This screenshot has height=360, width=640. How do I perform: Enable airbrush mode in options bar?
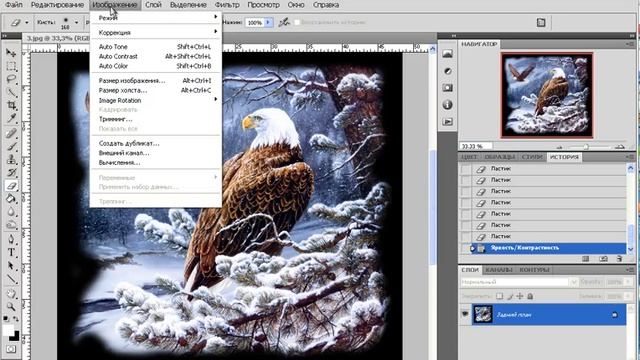coord(284,22)
